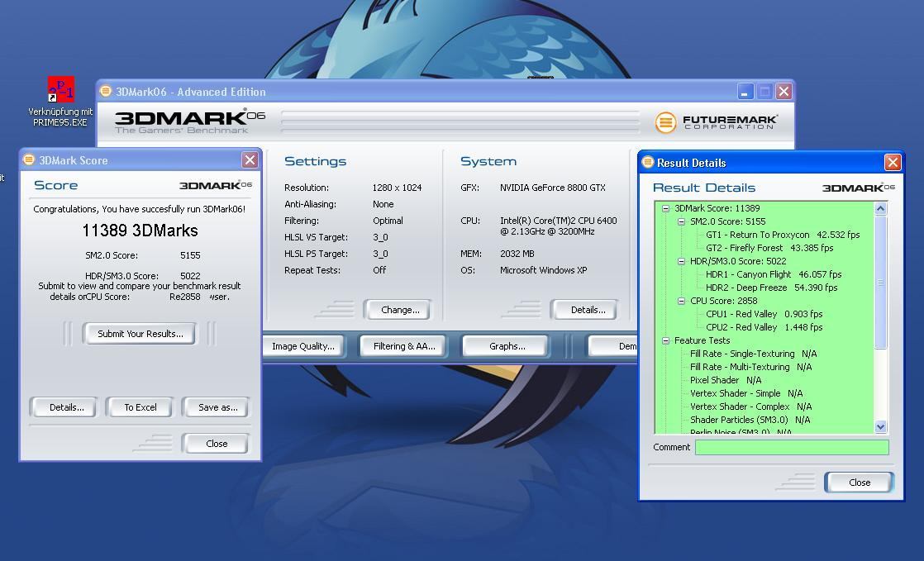Open Filtering & AA... options
The height and width of the screenshot is (561, 924).
coord(404,346)
